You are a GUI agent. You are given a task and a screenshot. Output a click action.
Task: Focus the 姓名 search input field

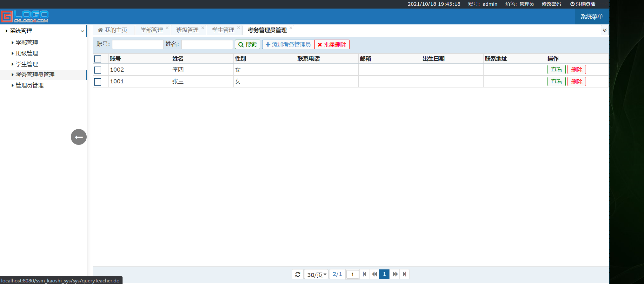click(x=207, y=44)
